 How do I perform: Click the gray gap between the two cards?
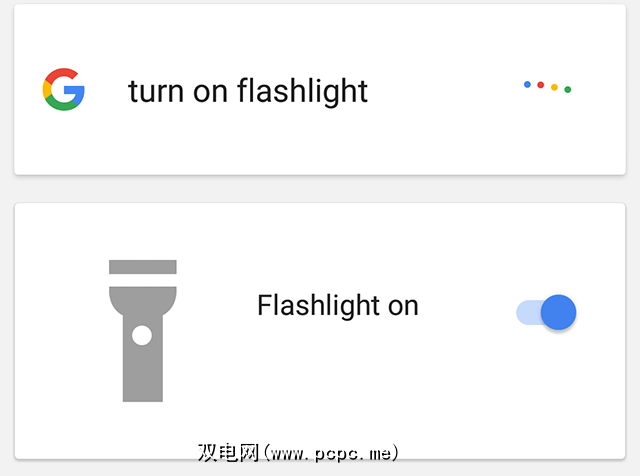320,190
